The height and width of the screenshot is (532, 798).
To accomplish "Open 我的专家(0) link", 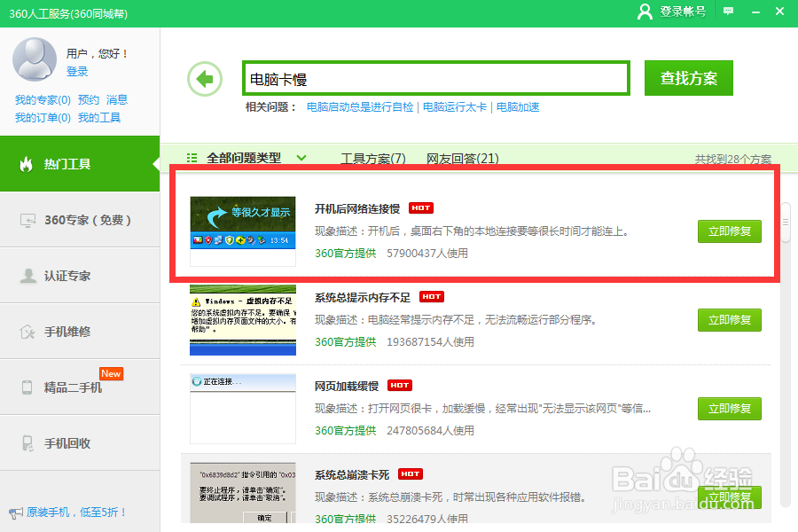I will tap(43, 100).
